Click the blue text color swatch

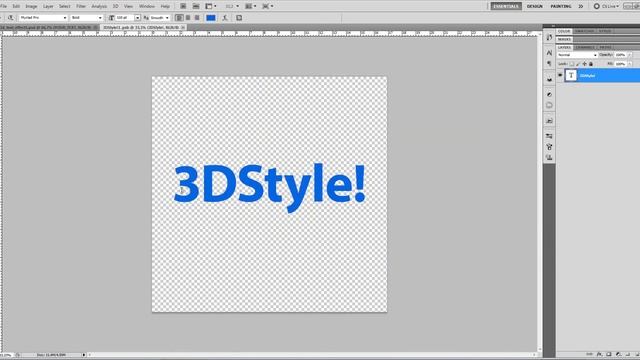[211, 18]
